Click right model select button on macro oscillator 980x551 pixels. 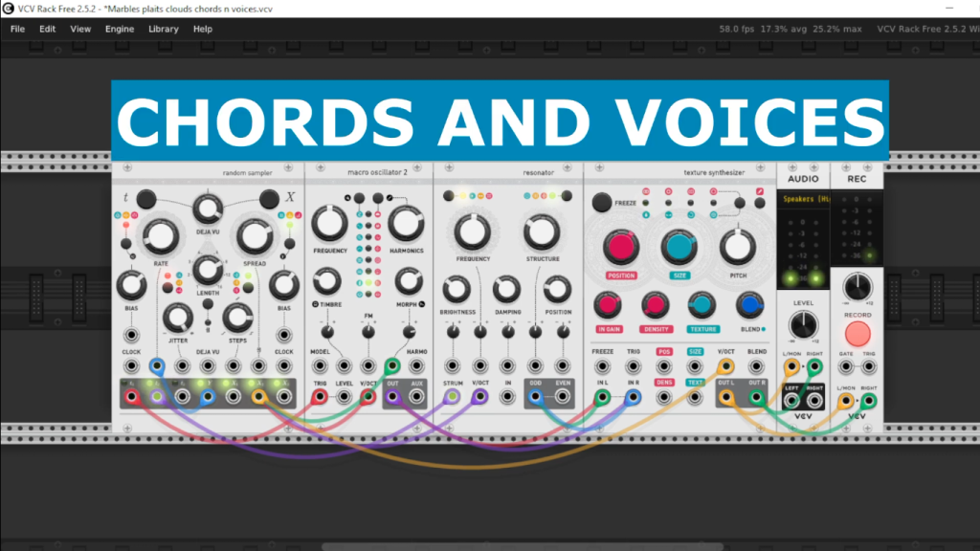tap(377, 198)
